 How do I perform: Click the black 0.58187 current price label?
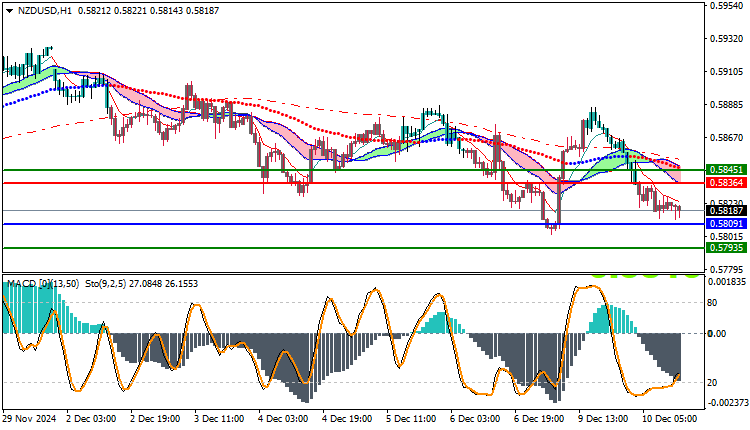pos(726,210)
